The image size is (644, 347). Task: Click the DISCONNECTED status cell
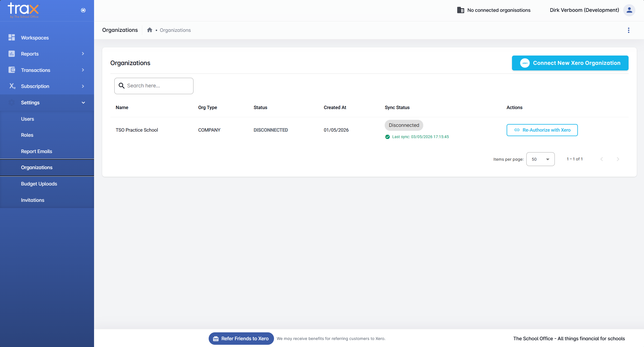[x=271, y=130]
